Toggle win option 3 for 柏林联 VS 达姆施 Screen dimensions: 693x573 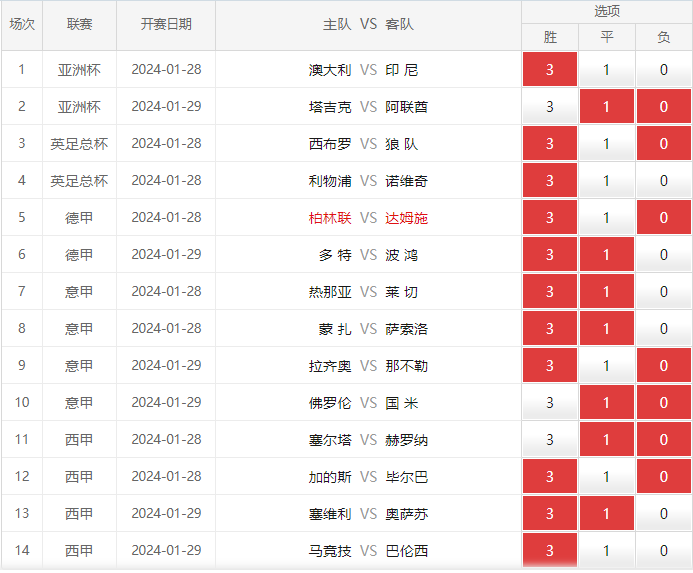[549, 218]
